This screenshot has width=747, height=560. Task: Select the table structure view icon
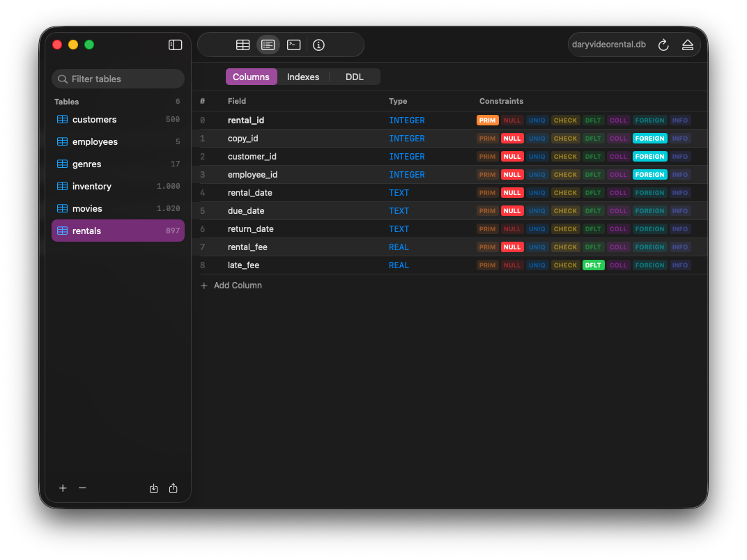[x=268, y=45]
